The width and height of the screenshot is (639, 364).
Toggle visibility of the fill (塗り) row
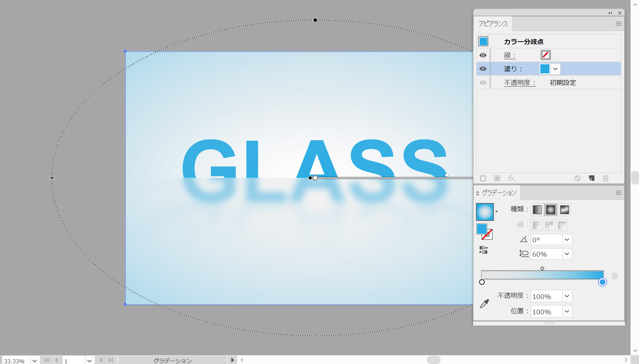coord(483,69)
